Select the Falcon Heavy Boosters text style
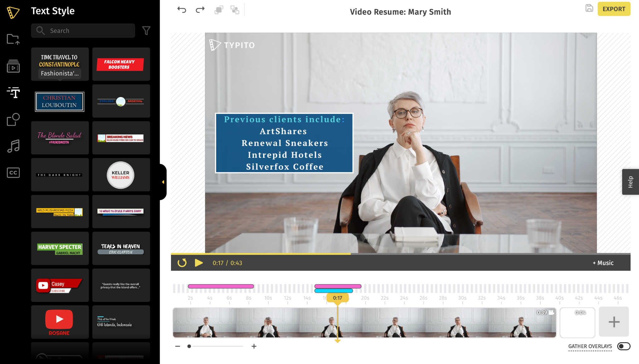This screenshot has width=639, height=364. tap(121, 64)
